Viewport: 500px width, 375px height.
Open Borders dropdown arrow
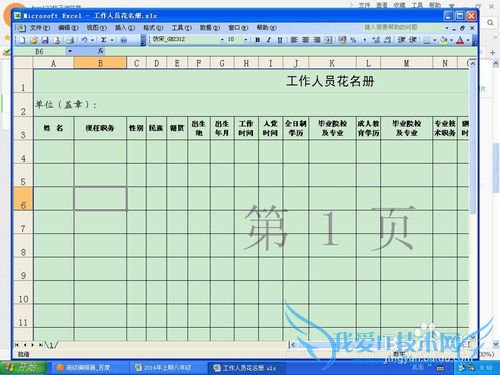(435, 40)
